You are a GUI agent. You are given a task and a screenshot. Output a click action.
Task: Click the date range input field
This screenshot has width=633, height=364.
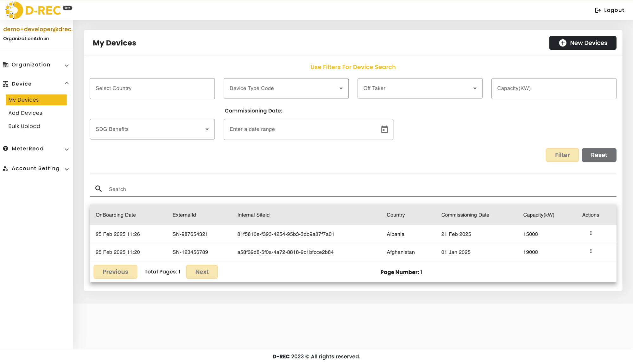coord(308,129)
